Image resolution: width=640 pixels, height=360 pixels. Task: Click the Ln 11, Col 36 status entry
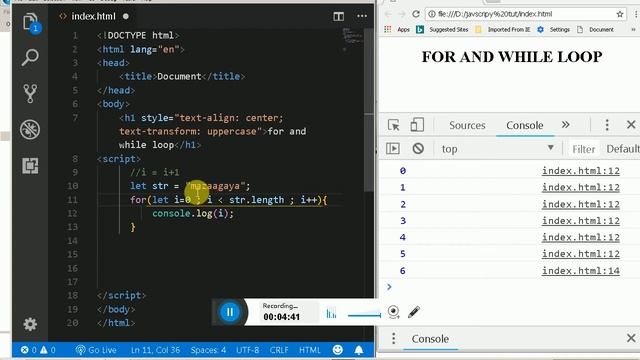(155, 350)
